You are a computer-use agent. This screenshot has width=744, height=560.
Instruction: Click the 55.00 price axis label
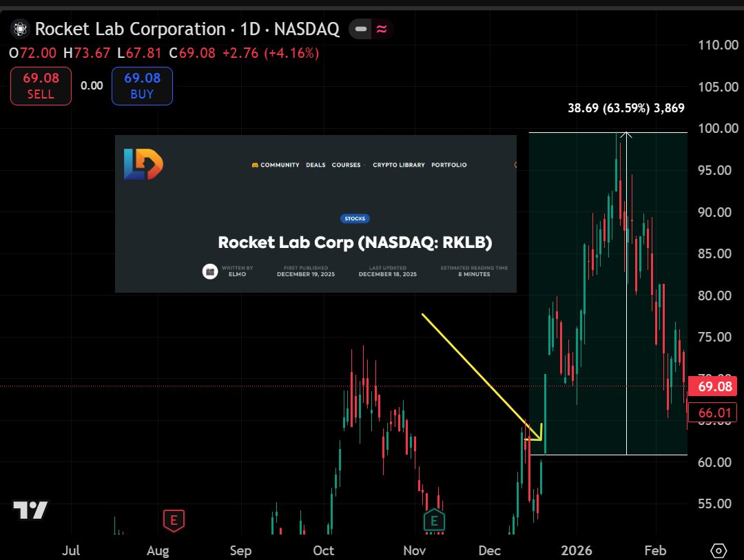tap(714, 504)
